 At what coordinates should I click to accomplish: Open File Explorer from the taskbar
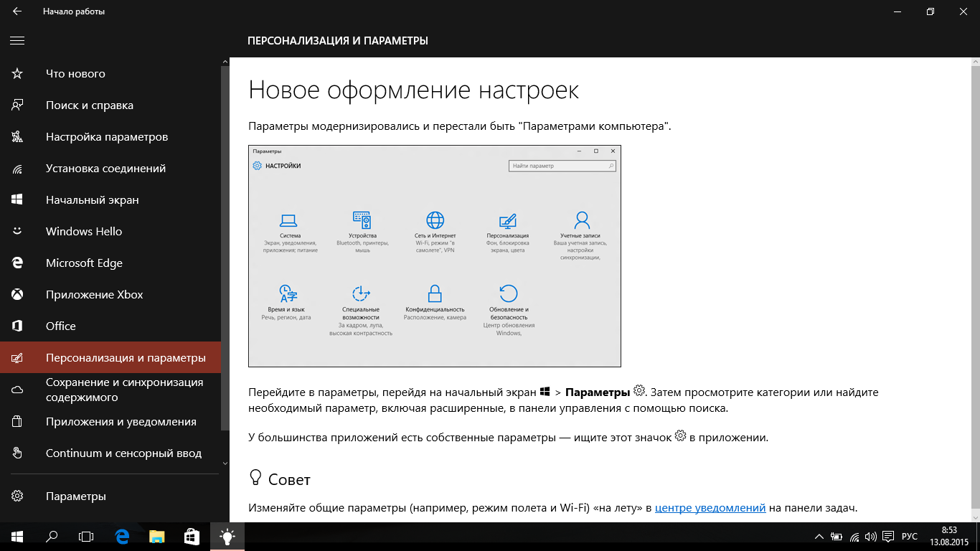point(156,537)
